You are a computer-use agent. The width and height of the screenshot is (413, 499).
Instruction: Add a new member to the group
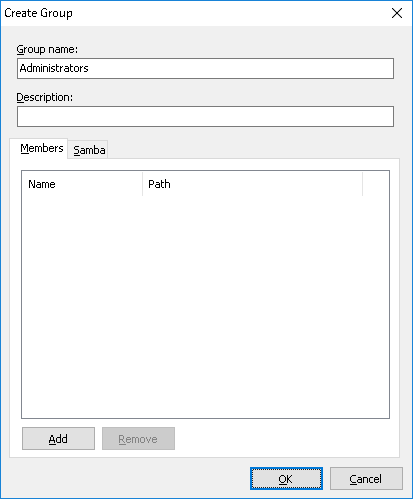click(58, 439)
